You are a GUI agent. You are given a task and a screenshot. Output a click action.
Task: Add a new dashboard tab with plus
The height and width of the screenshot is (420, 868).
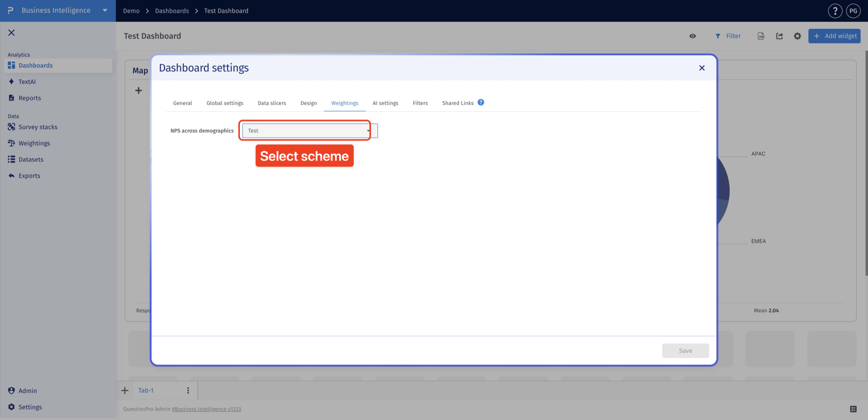pos(125,390)
